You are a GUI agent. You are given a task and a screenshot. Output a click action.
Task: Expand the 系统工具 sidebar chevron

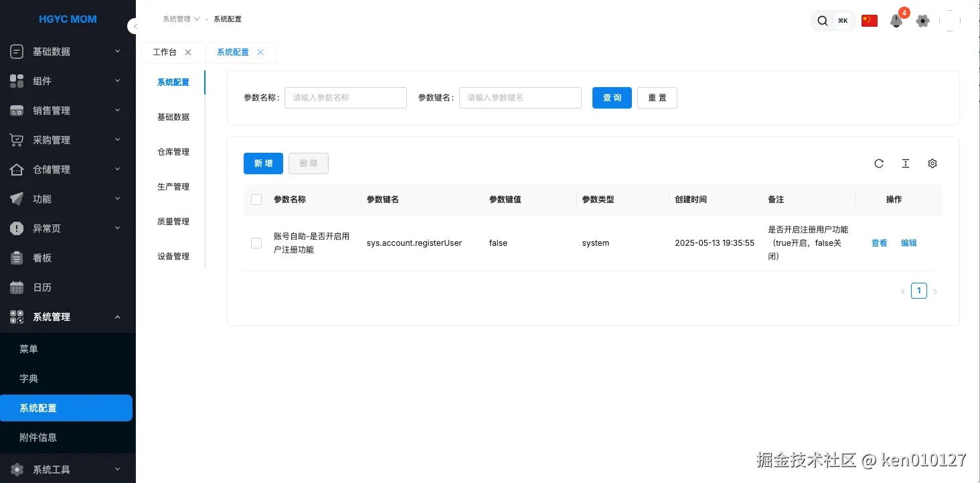pos(117,469)
